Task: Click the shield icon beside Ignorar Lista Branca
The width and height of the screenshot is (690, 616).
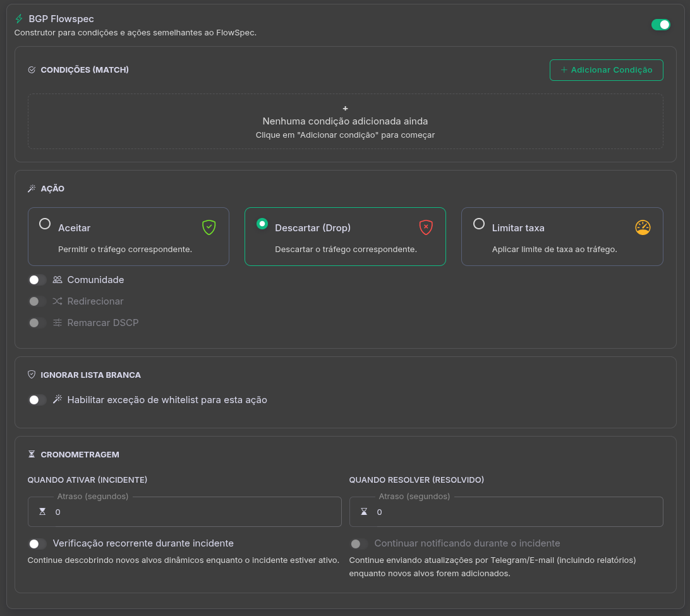Action: (32, 375)
